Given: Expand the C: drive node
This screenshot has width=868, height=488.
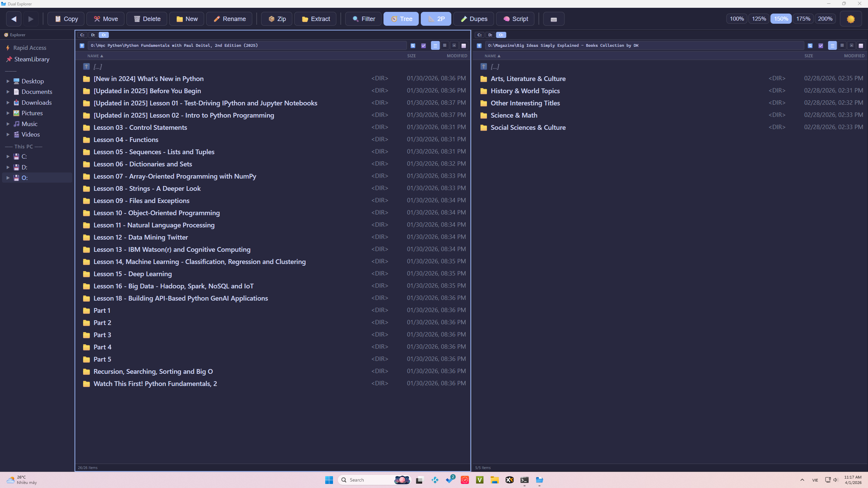Looking at the screenshot, I should pos(8,157).
